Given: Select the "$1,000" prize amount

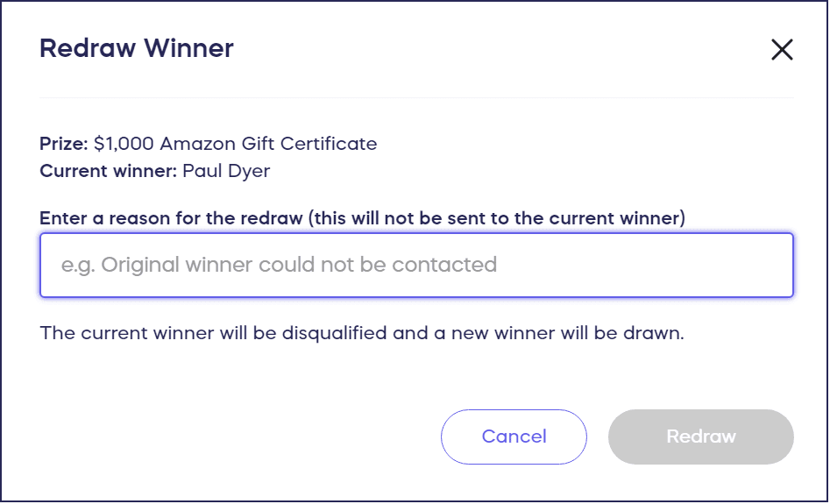Looking at the screenshot, I should click(x=124, y=144).
